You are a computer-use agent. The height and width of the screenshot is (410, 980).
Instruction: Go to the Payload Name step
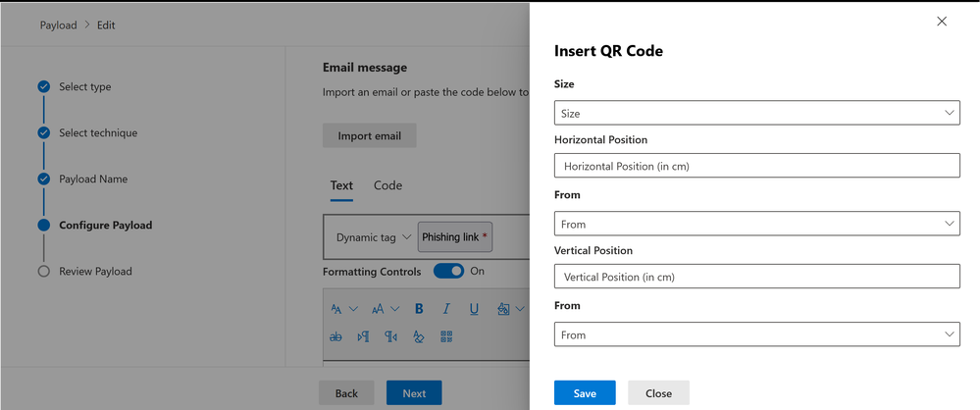click(93, 179)
